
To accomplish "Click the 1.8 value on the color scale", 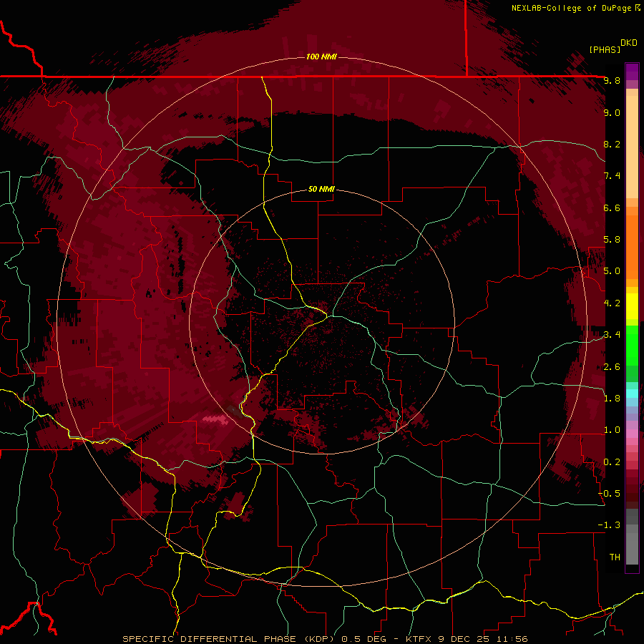I will (612, 399).
